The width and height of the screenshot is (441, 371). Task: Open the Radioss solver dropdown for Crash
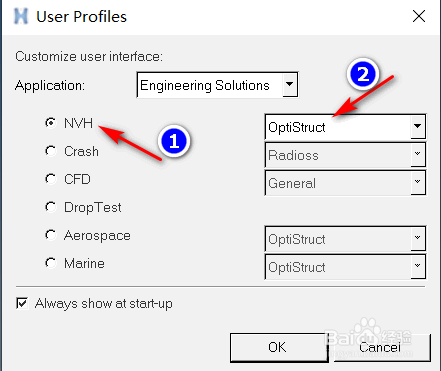[418, 155]
